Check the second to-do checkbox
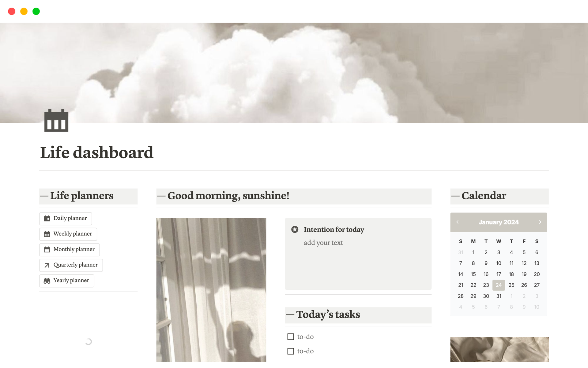Image resolution: width=588 pixels, height=368 pixels. coord(291,351)
